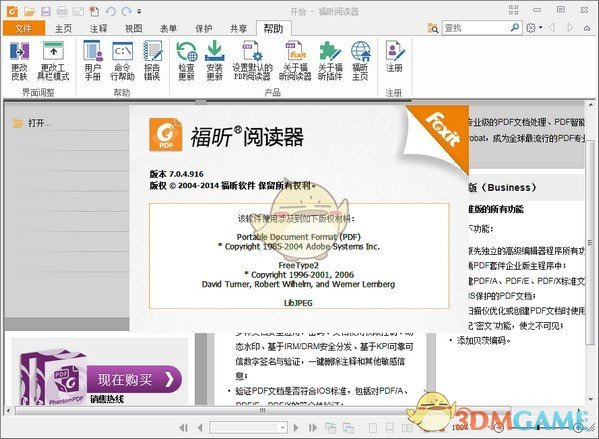
Task: Select the Help (帮助) tab
Action: click(274, 28)
